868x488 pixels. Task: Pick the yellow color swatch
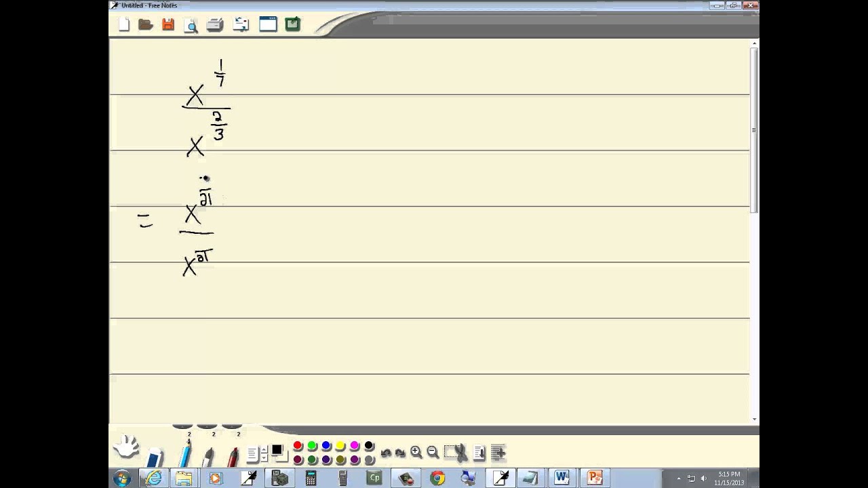[x=340, y=445]
